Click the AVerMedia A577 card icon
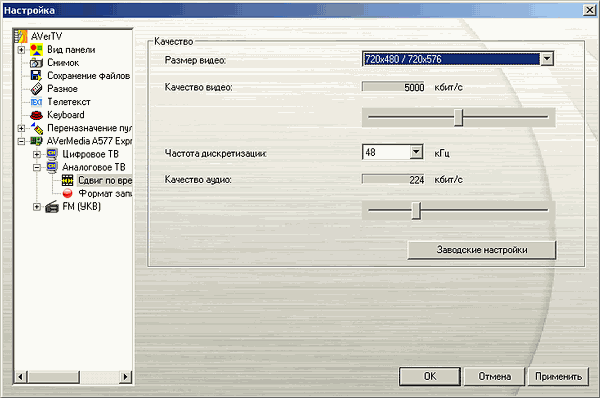 36,141
